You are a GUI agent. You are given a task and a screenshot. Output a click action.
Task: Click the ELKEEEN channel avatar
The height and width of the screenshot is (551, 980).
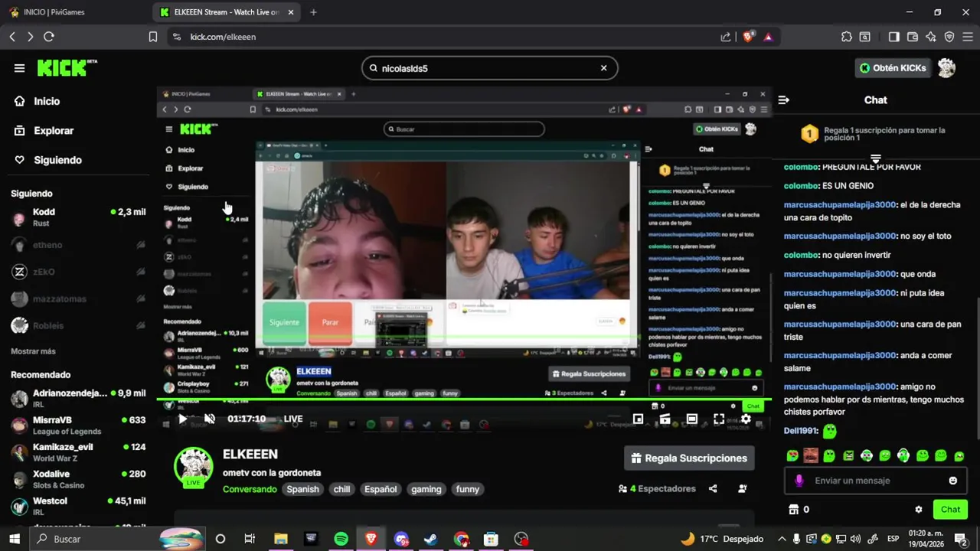[x=193, y=468]
